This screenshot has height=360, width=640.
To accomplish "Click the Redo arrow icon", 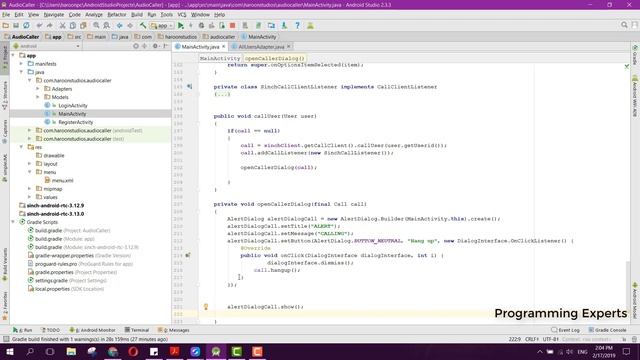I will [50, 25].
